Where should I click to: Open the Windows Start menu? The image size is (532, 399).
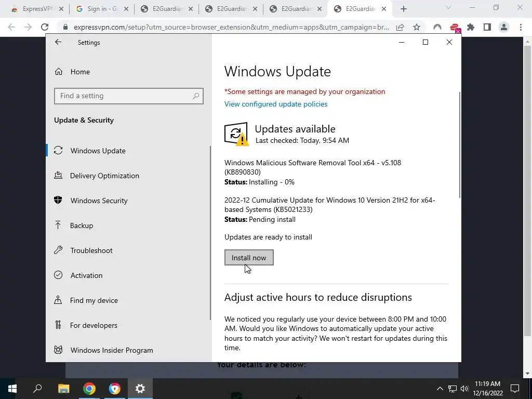[12, 389]
